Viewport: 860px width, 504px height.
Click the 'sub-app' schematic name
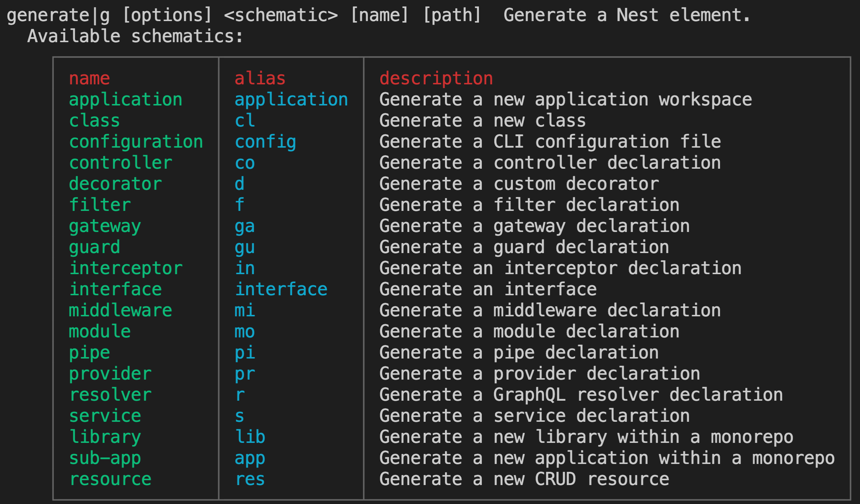coord(105,458)
